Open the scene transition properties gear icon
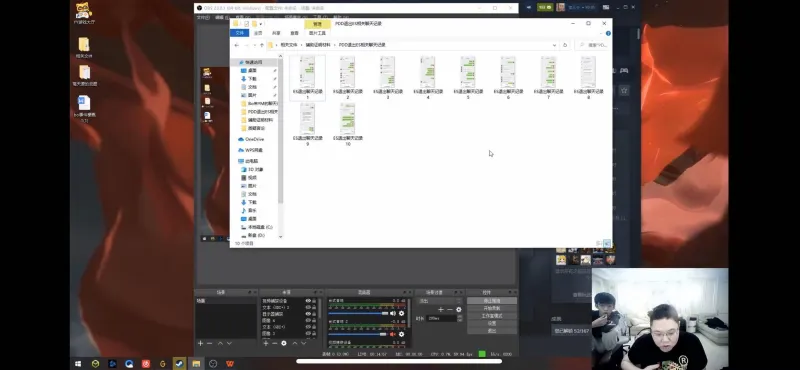The width and height of the screenshot is (800, 370). tap(458, 310)
